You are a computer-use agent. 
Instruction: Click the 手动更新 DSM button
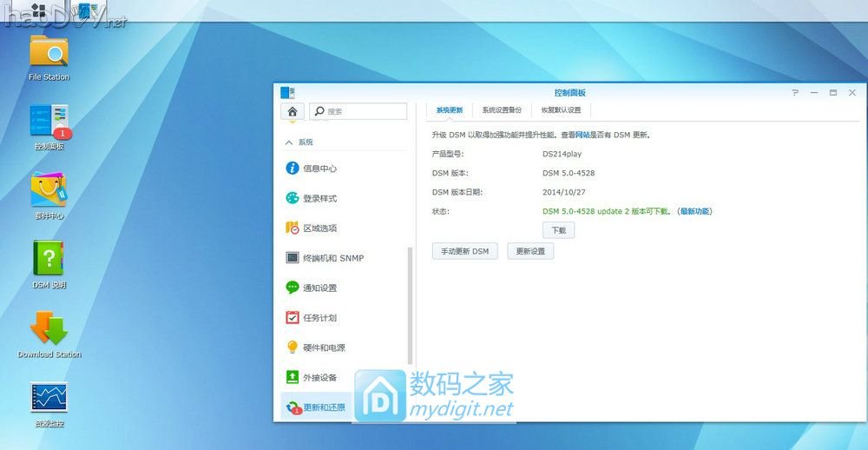click(x=464, y=251)
